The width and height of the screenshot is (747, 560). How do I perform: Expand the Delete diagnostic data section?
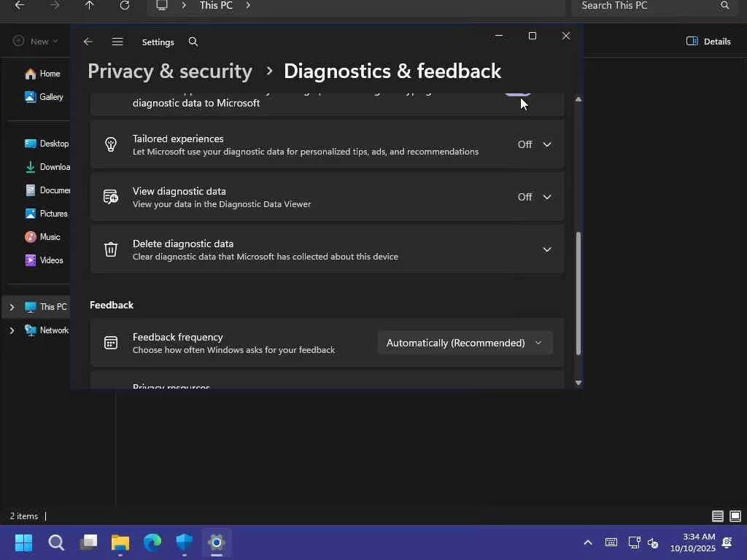[x=546, y=249]
